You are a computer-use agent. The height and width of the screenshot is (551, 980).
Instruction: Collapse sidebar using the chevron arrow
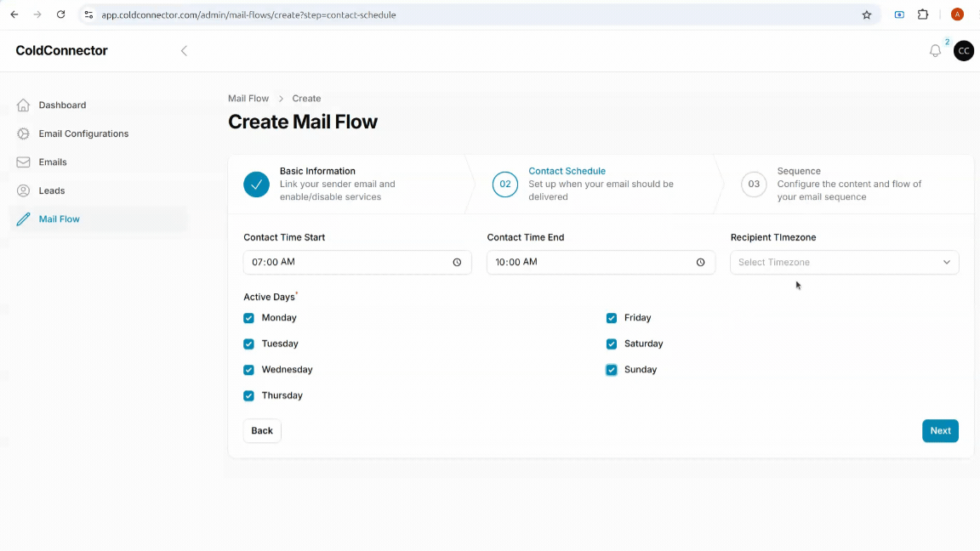(184, 51)
